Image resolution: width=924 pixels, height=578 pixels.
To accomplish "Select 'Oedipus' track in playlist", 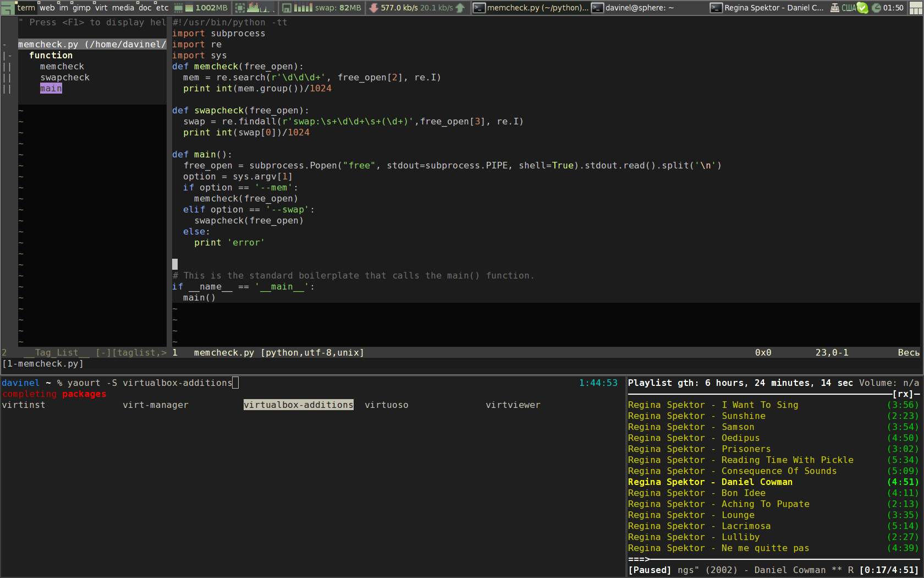I will click(x=773, y=438).
